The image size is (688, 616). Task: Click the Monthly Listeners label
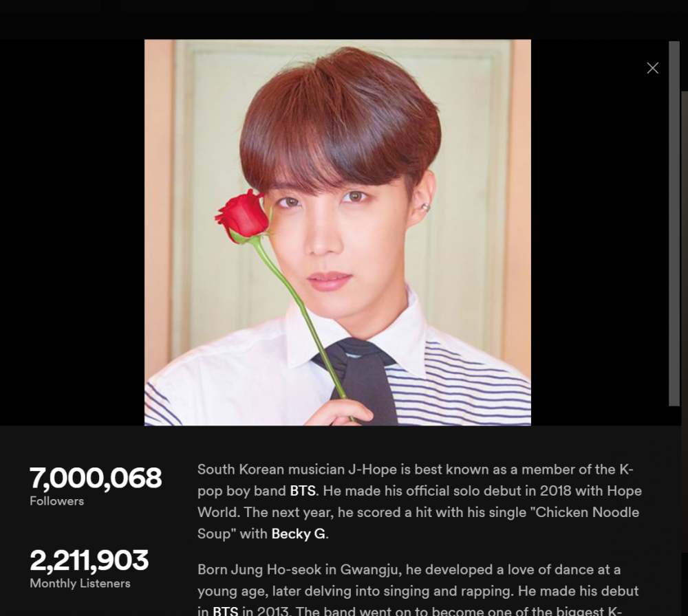pos(80,584)
